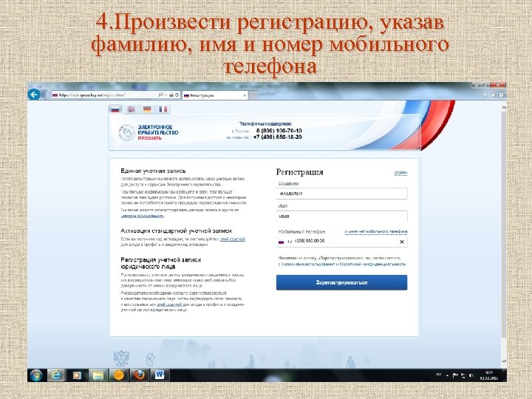Click support phone '+7 (499) 550-18-39'
Viewport: 532px width, 399px height.
278,137
